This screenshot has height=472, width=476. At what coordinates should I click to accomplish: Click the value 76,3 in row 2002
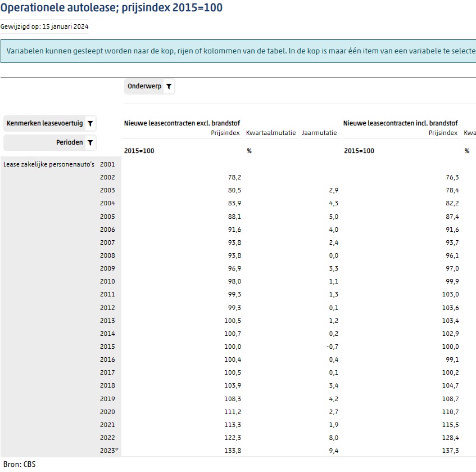452,177
